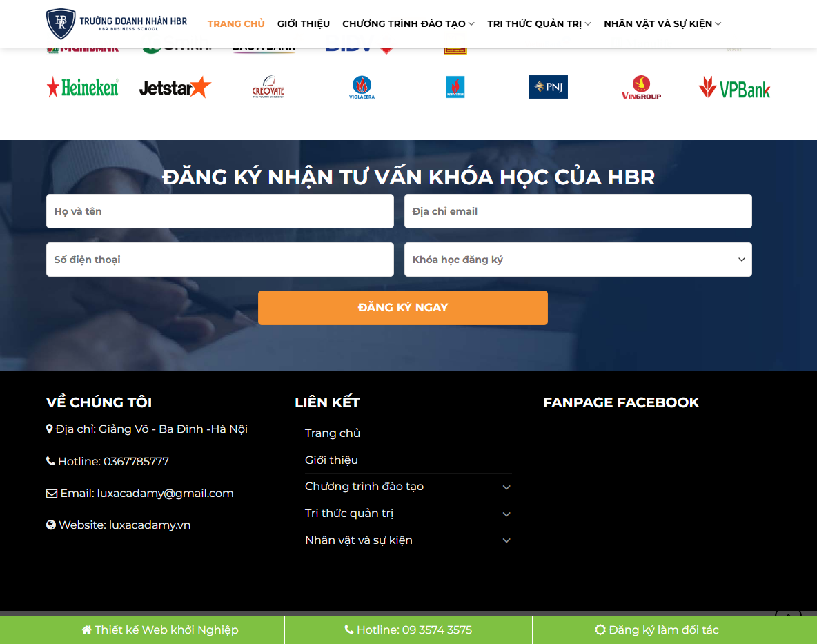Open the Vingroup logo
817x644 pixels.
[x=641, y=87]
